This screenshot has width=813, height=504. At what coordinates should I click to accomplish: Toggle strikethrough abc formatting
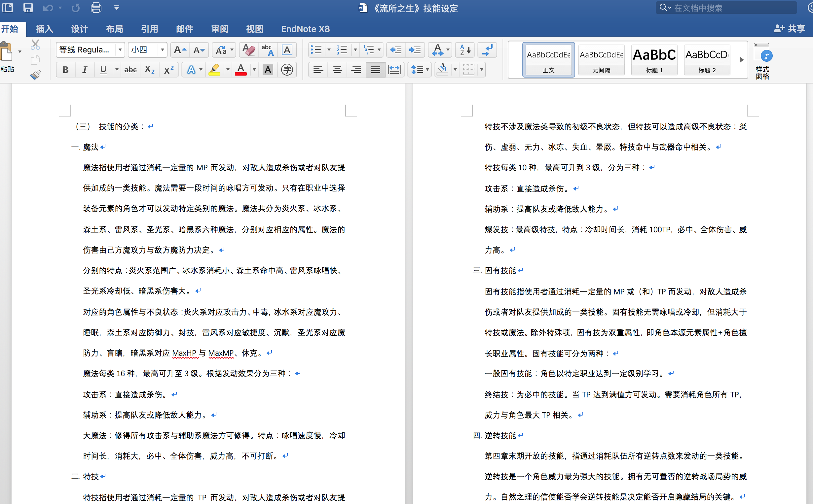(130, 70)
